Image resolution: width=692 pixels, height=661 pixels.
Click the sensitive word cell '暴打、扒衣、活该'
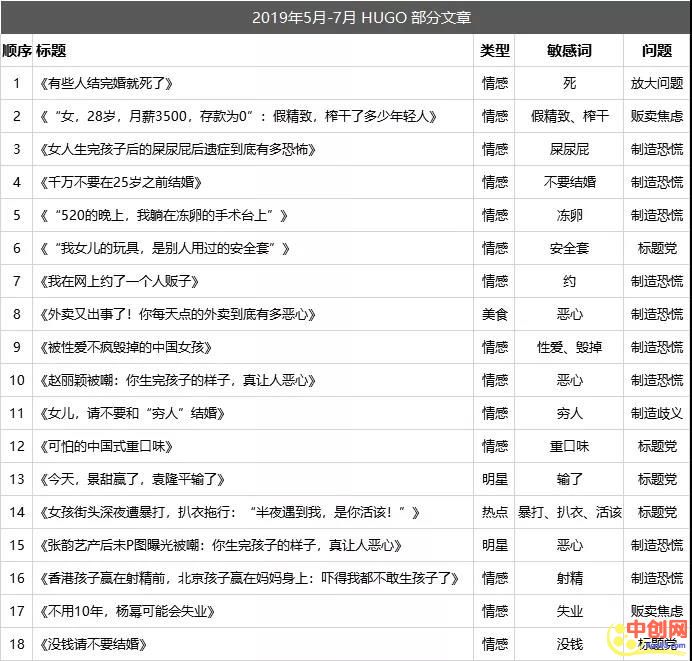(569, 512)
